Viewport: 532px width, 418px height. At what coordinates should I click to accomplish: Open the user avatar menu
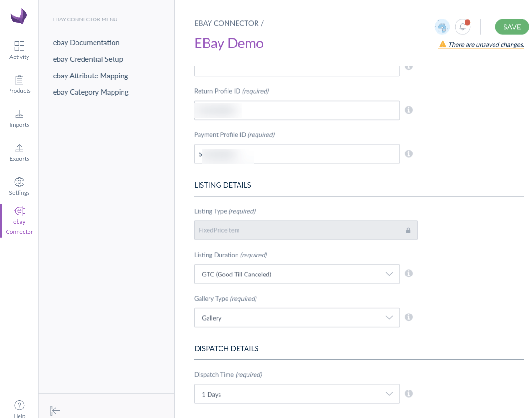(442, 27)
